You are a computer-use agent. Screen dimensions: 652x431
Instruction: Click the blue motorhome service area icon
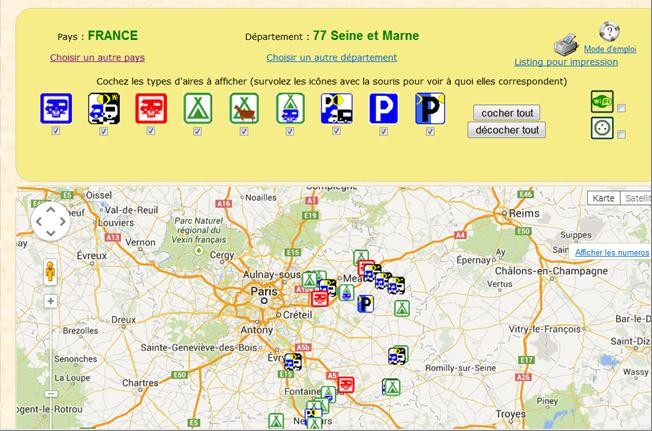pos(55,109)
